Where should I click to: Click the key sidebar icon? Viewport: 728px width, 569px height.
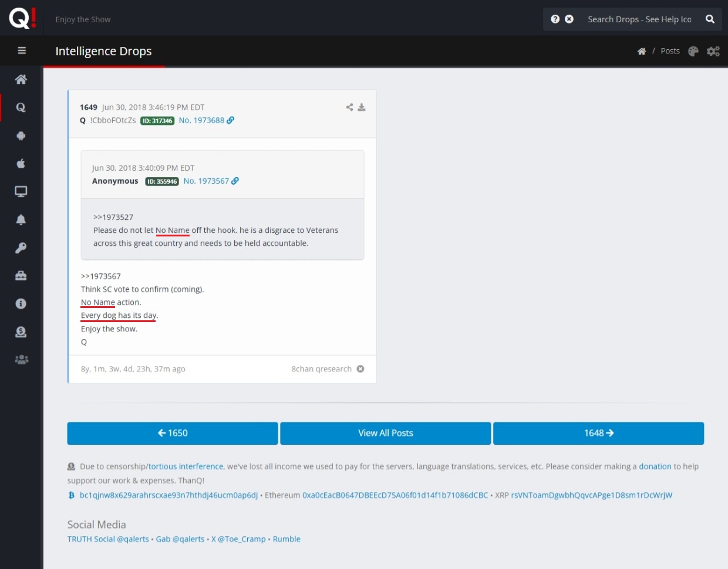21,248
